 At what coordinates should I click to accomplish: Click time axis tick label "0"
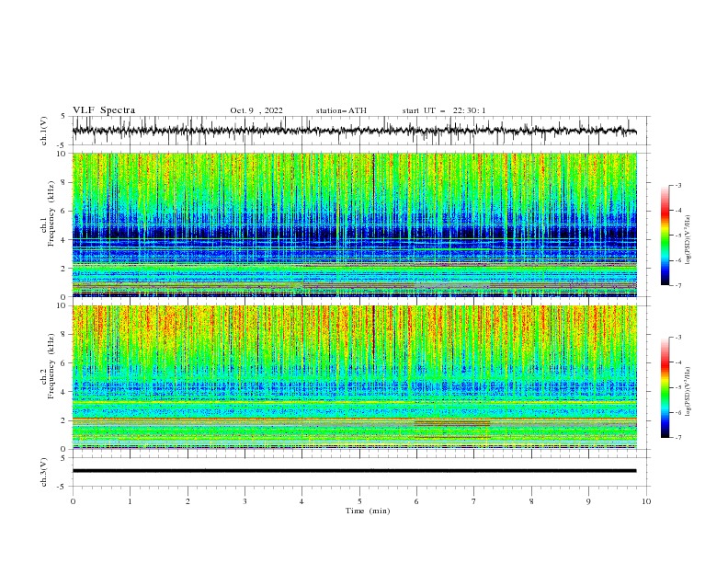pos(73,501)
